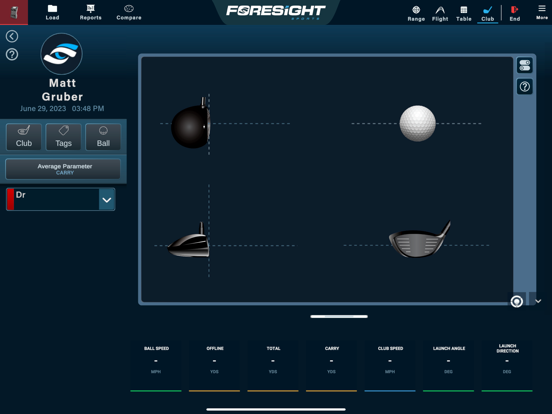Click the Matt Gruber player name
Screen dimensions: 552x414
pos(62,90)
